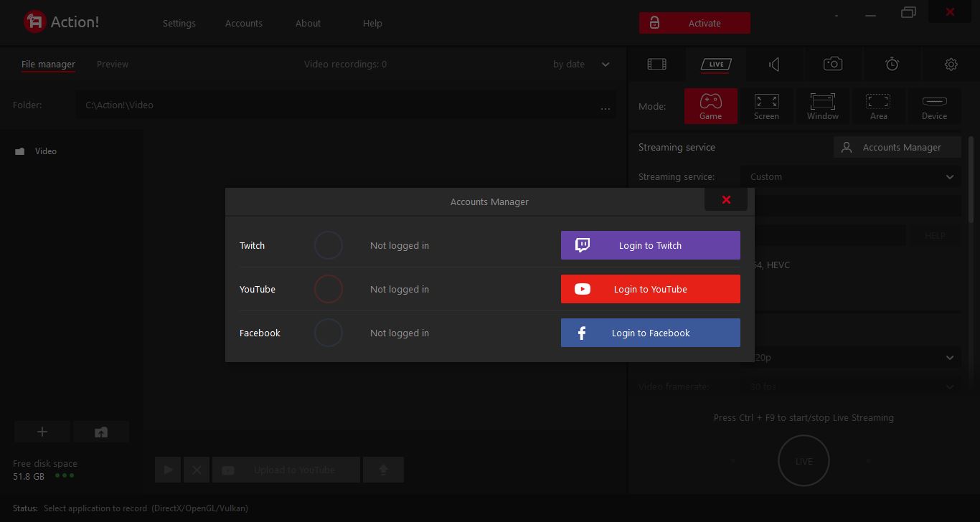Click the round LIVE start button
Viewport: 980px width, 522px height.
coord(804,461)
